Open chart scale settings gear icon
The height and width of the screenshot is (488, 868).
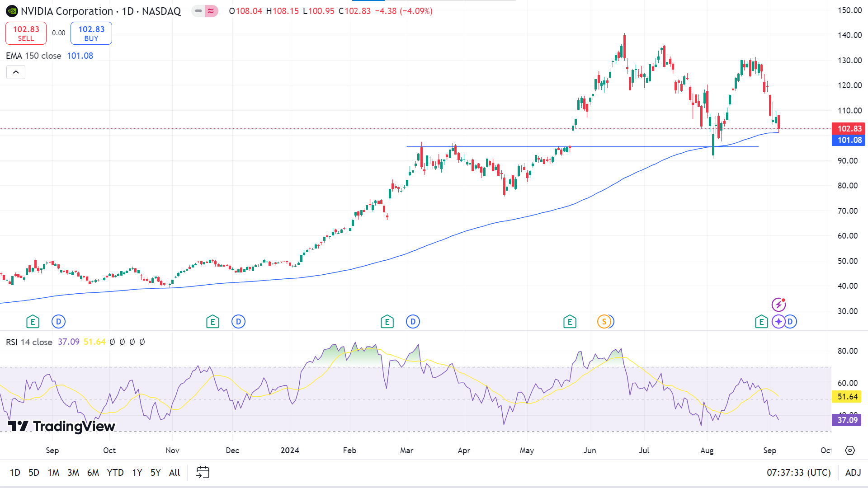pyautogui.click(x=850, y=450)
